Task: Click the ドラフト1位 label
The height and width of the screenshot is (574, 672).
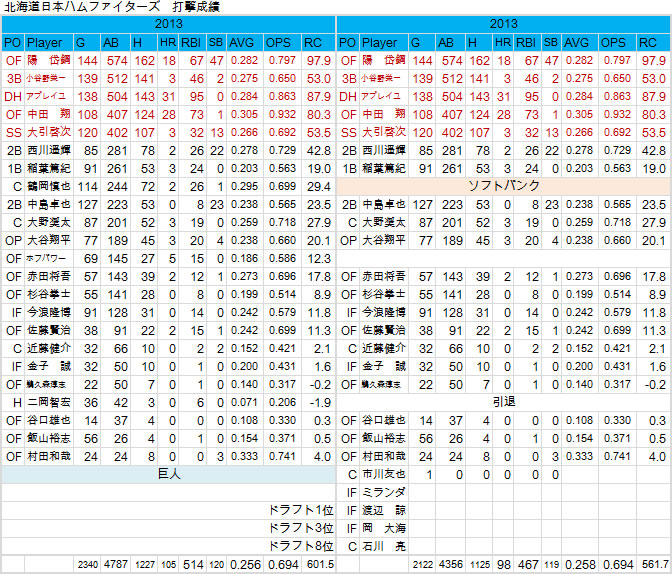Action: pos(301,510)
